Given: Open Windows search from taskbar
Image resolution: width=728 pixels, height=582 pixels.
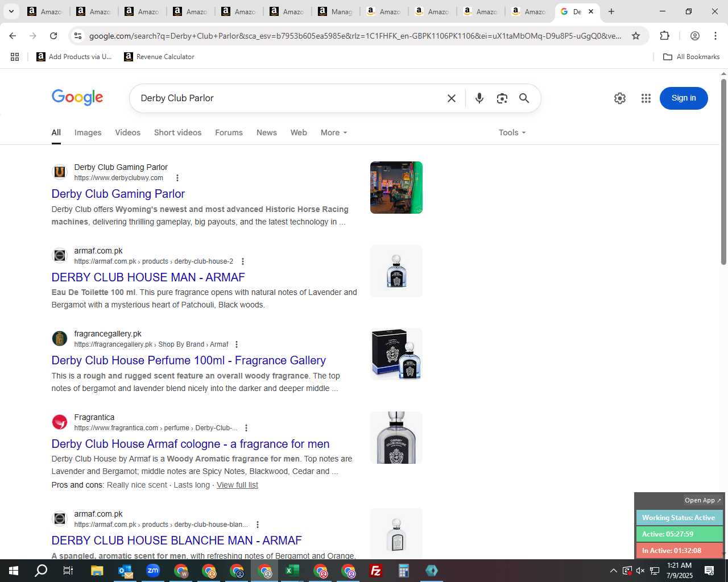Looking at the screenshot, I should click(41, 571).
